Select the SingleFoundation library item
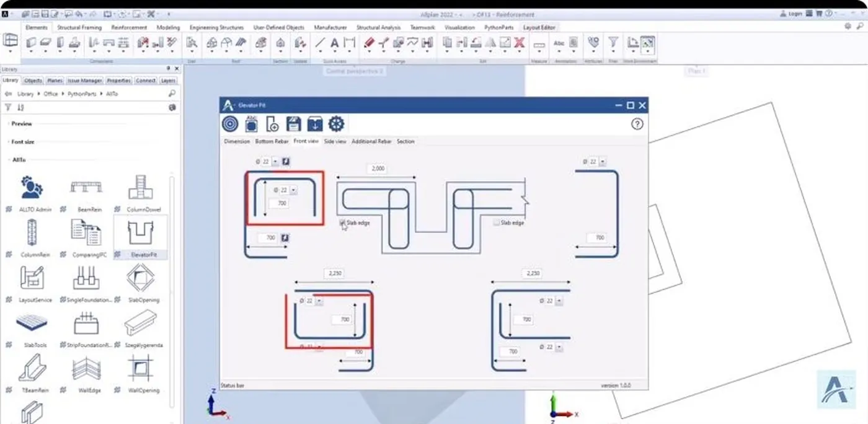This screenshot has height=424, width=868. pos(86,283)
